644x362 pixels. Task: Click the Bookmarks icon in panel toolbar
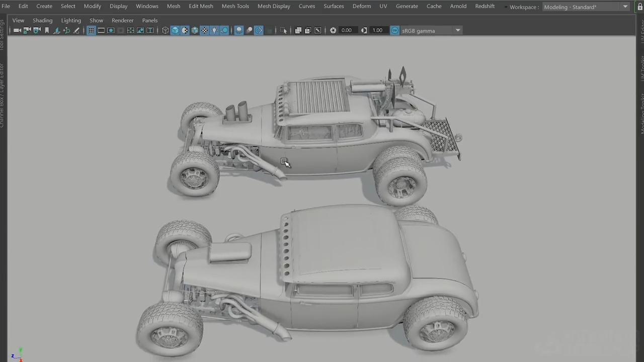pyautogui.click(x=47, y=31)
